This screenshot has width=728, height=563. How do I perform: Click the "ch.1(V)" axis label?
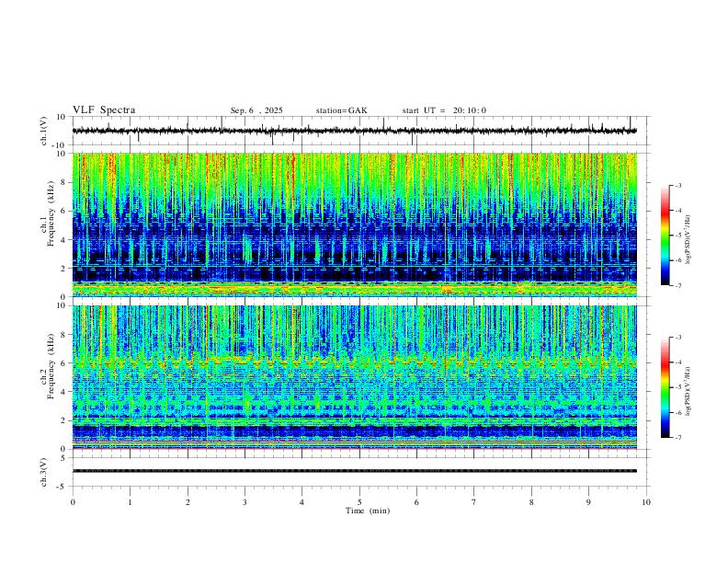click(44, 131)
